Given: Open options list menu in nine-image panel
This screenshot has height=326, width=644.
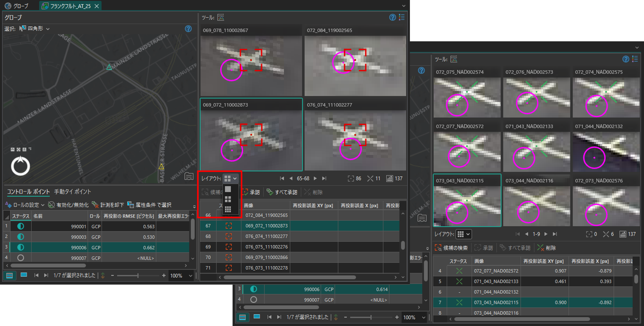Looking at the screenshot, I should (x=635, y=59).
